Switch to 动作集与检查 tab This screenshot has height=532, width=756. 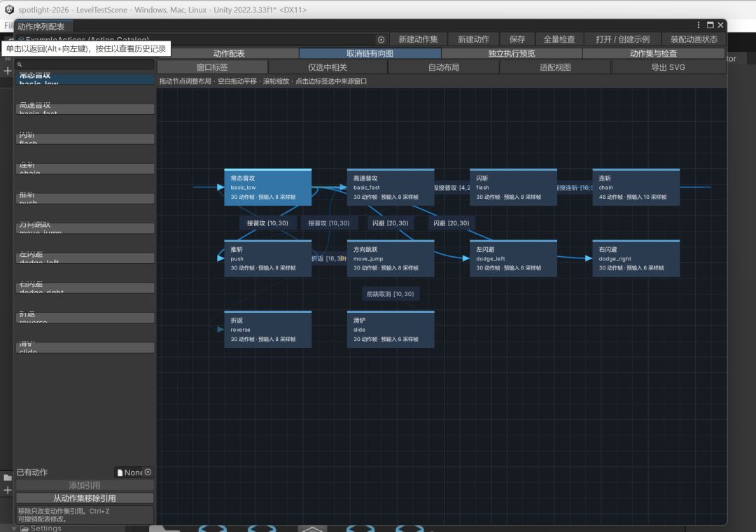[x=653, y=53]
